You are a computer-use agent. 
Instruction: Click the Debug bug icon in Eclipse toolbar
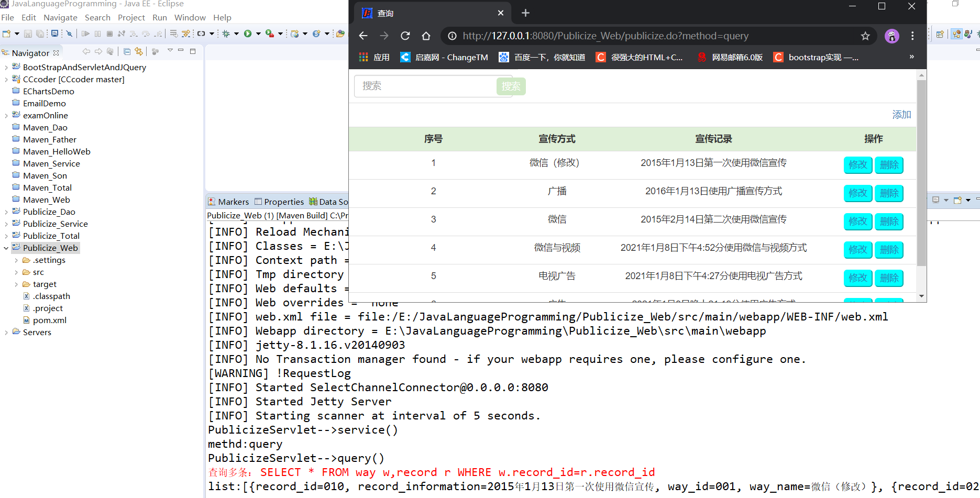pyautogui.click(x=226, y=34)
